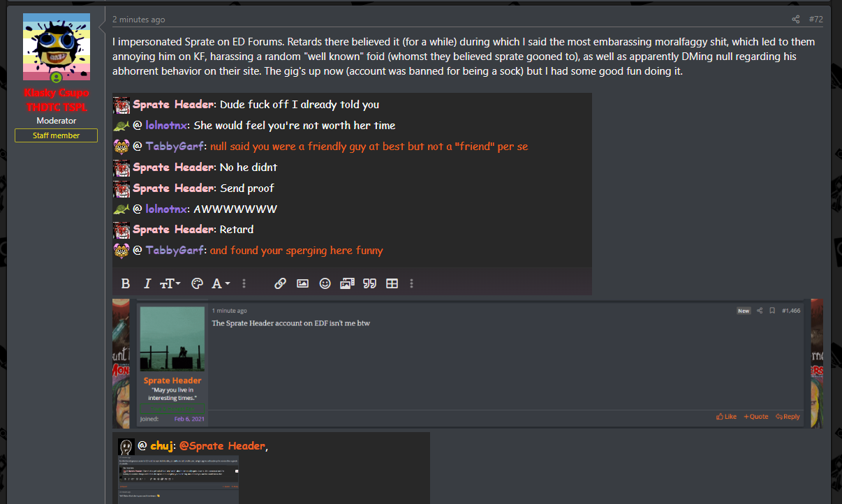
Task: Click the +Quote link on the embedded post
Action: click(756, 417)
